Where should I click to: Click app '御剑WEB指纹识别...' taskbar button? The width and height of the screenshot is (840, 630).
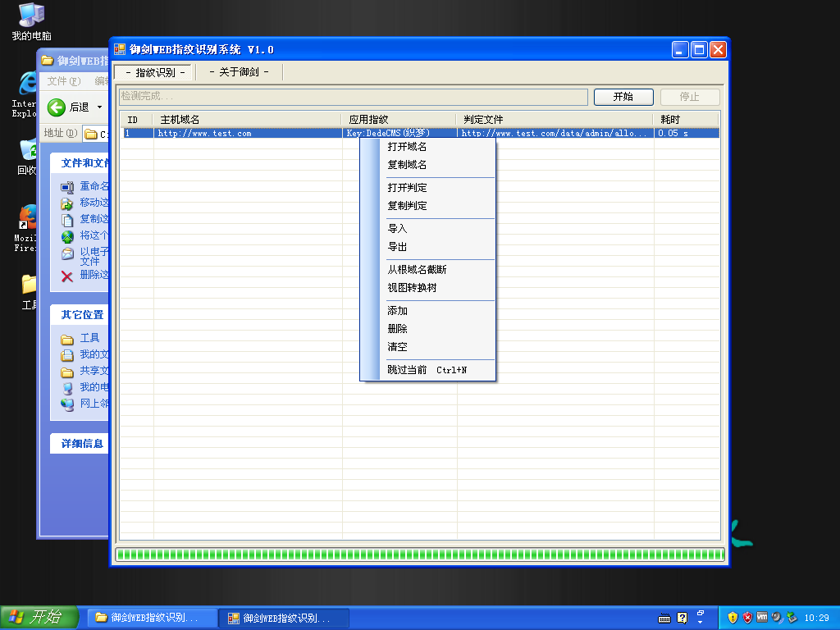click(285, 618)
